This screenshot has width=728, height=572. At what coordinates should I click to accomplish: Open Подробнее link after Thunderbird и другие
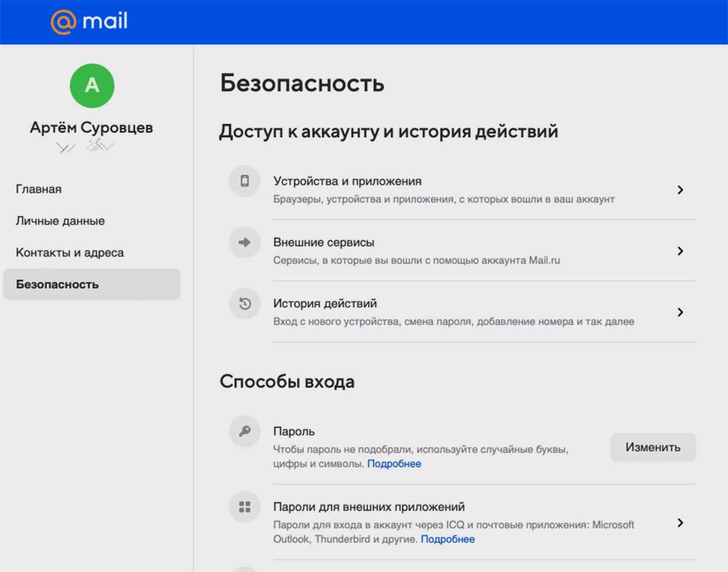(448, 539)
